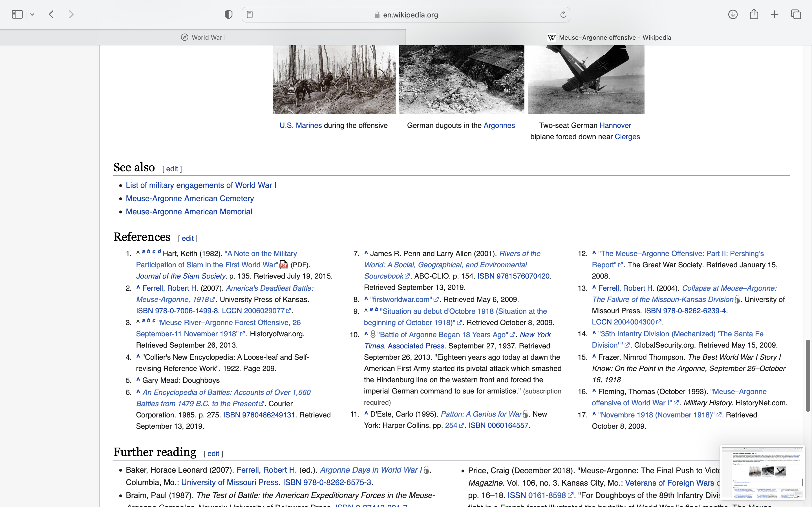The width and height of the screenshot is (812, 507).
Task: Edit the See also section
Action: pyautogui.click(x=172, y=169)
